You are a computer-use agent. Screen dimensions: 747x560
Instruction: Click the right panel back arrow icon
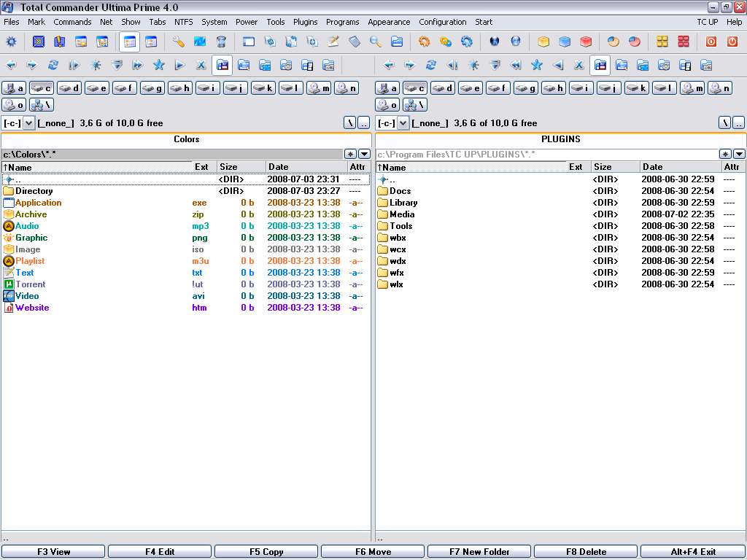pos(389,65)
